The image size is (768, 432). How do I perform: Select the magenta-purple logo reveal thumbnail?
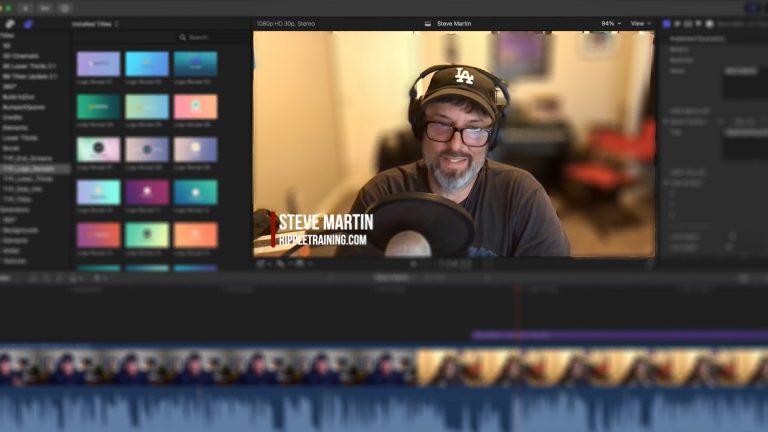(x=147, y=192)
